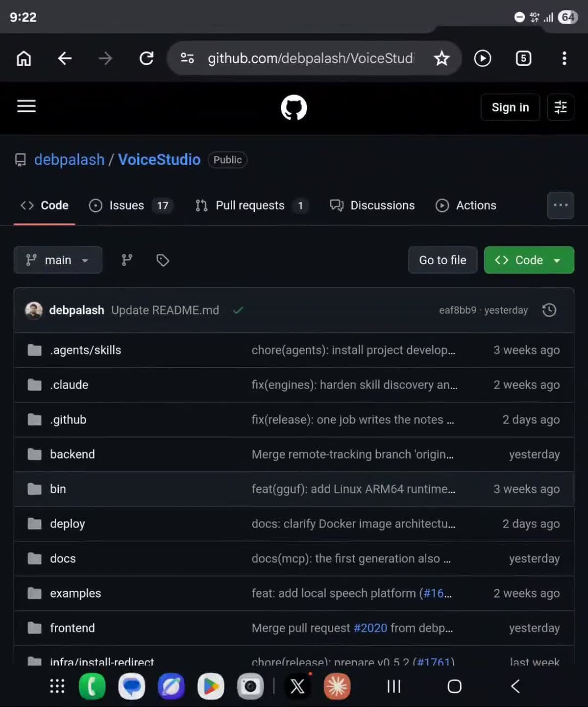588x707 pixels.
Task: Open site settings icon in address bar
Action: [x=187, y=58]
